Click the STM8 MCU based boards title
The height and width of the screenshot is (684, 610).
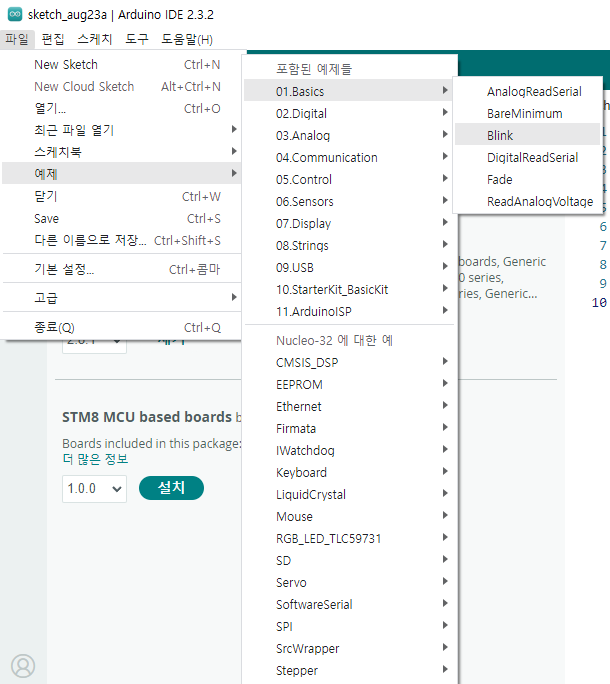coord(147,417)
